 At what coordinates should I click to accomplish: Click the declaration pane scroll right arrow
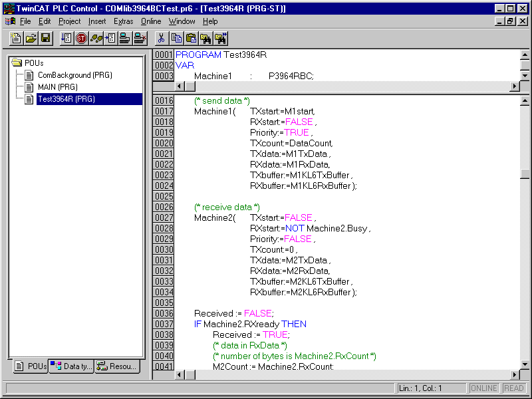pos(515,86)
